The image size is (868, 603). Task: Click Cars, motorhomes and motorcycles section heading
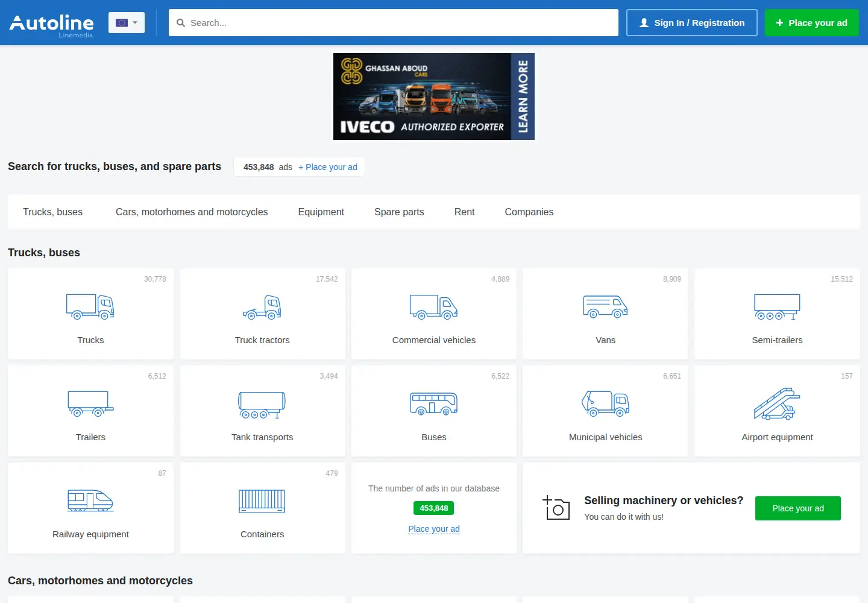(100, 581)
